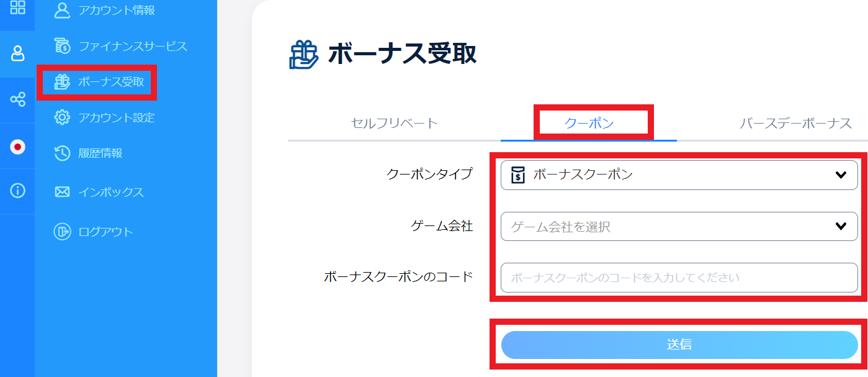This screenshot has width=868, height=377.
Task: Click the 履歴情報 history clock icon
Action: 62,153
